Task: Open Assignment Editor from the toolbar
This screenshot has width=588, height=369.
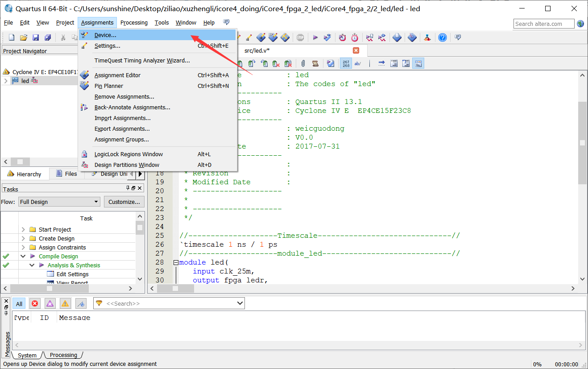Action: (261, 37)
